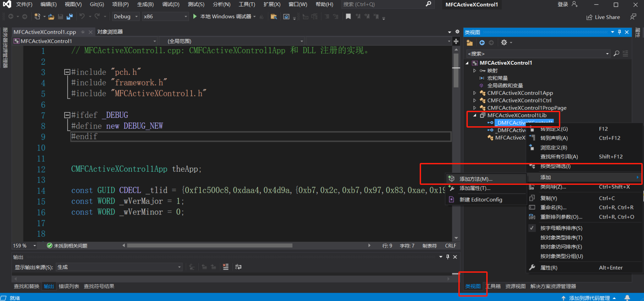Open the 调试(D) debug menu
The image size is (644, 301).
[x=171, y=4]
